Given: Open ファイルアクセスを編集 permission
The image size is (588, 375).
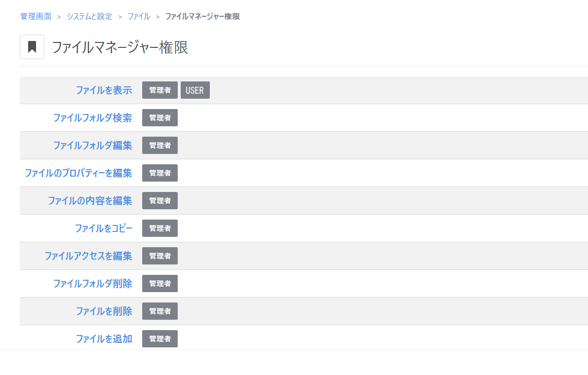Looking at the screenshot, I should point(88,256).
